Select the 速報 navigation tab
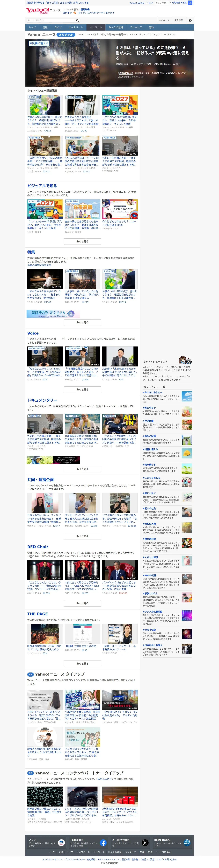Image resolution: width=219 pixels, height=868 pixels. click(x=45, y=27)
